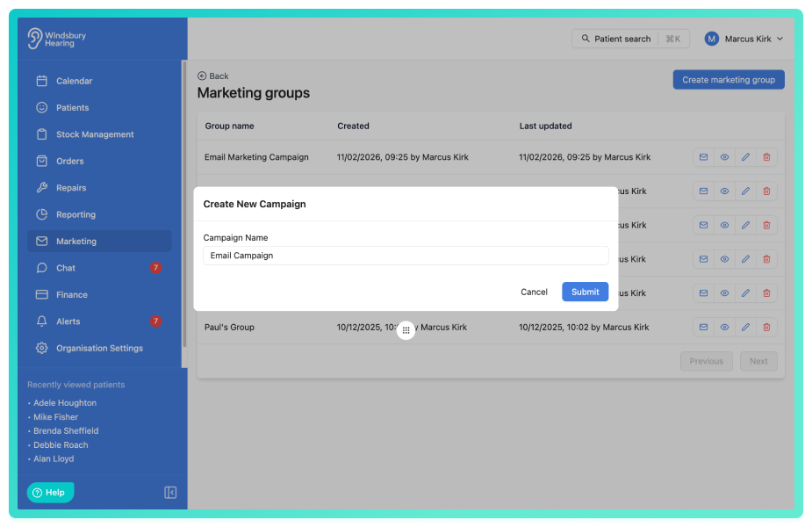Edit Email Marketing Campaign with pencil icon
The image size is (812, 527).
coord(745,157)
